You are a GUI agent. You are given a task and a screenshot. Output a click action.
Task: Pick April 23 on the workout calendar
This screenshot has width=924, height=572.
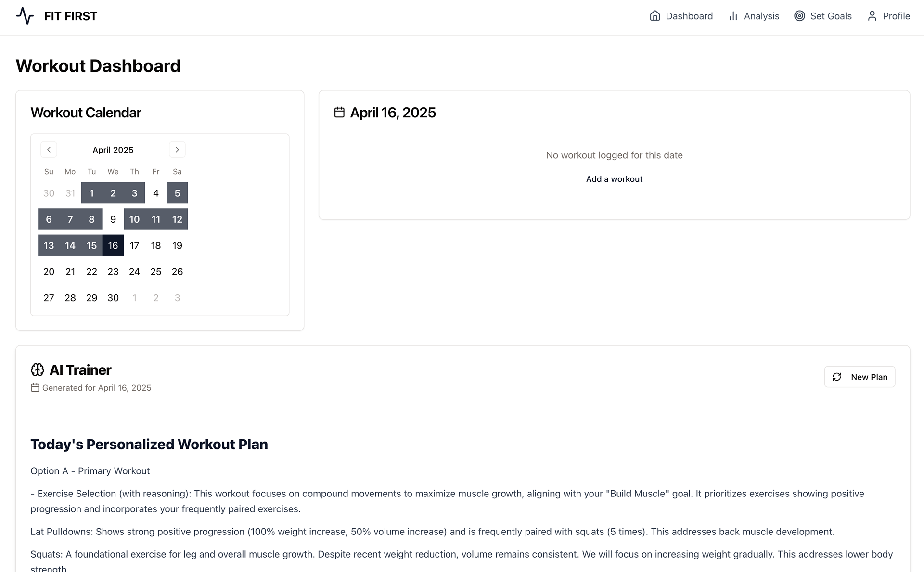[113, 272]
